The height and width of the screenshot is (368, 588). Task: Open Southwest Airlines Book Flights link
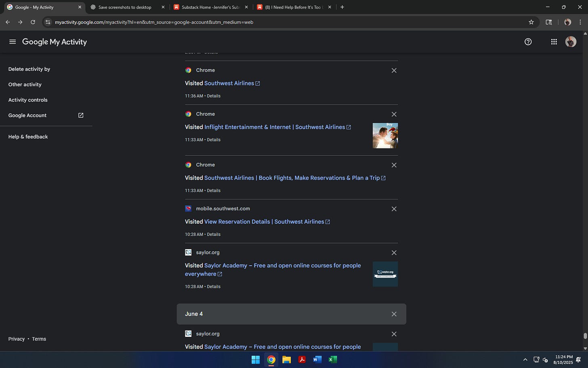point(295,178)
